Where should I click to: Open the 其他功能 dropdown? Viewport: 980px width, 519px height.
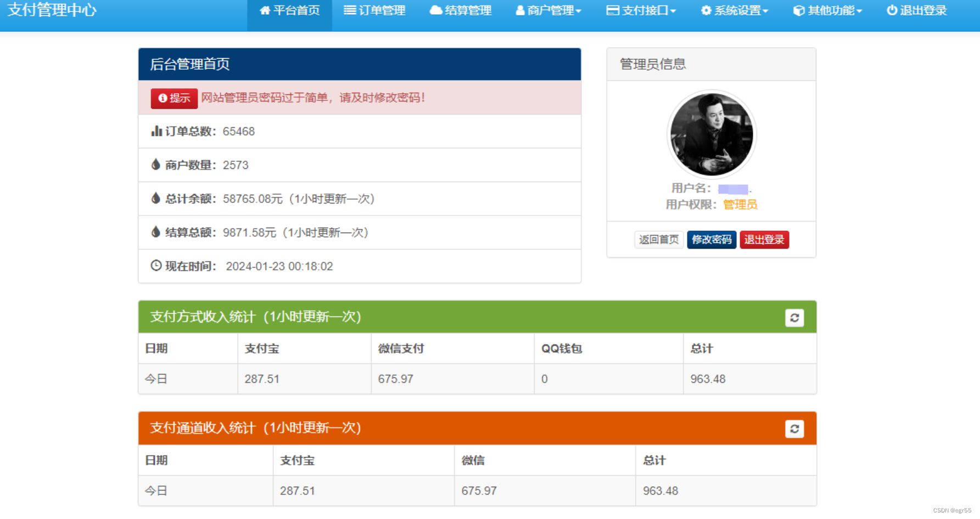pos(827,9)
